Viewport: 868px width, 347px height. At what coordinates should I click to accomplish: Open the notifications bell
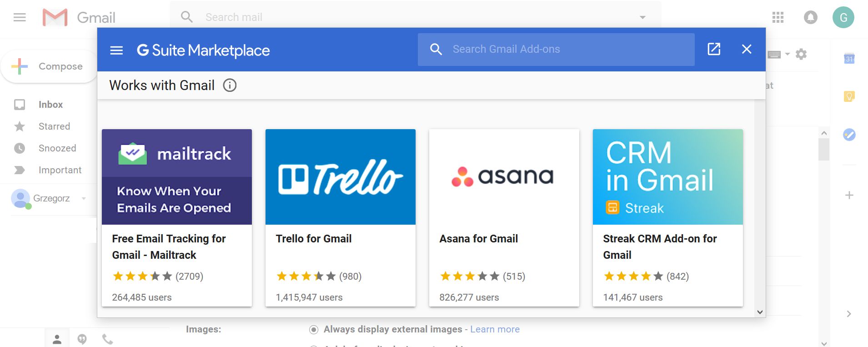pos(810,17)
